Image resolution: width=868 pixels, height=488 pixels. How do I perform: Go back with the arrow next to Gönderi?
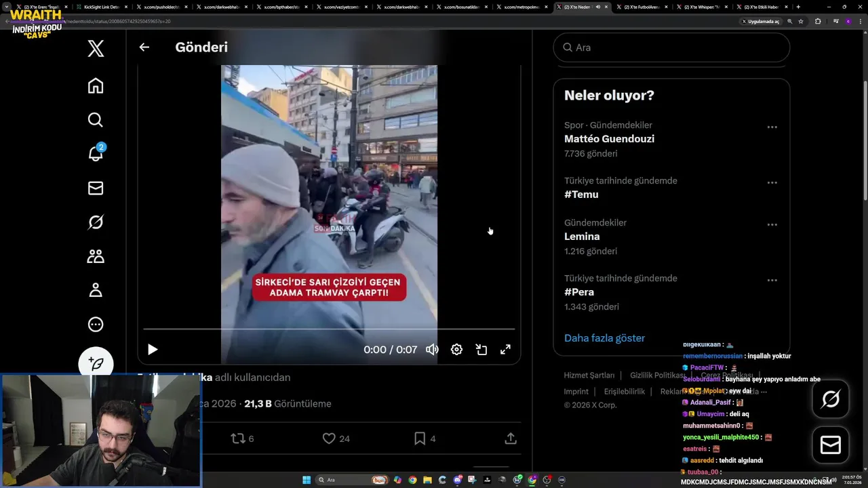pyautogui.click(x=144, y=47)
